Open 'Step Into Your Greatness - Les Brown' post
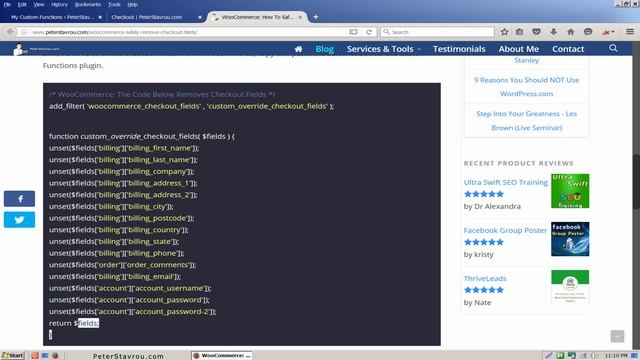The image size is (640, 360). pos(527,120)
